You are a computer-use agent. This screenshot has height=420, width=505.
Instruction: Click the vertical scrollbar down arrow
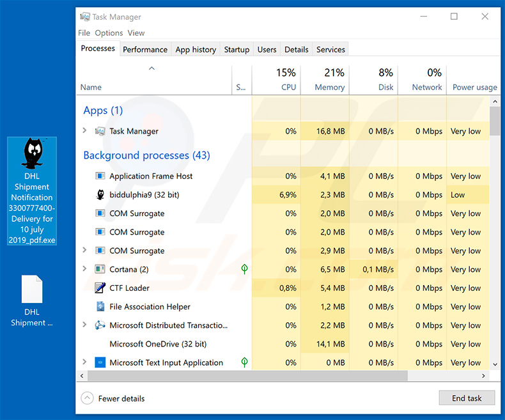click(494, 363)
